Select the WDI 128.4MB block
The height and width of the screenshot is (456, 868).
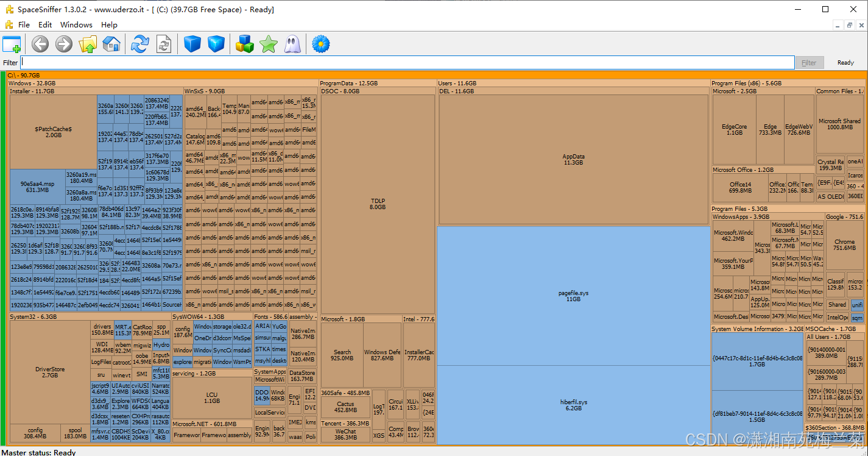point(102,347)
